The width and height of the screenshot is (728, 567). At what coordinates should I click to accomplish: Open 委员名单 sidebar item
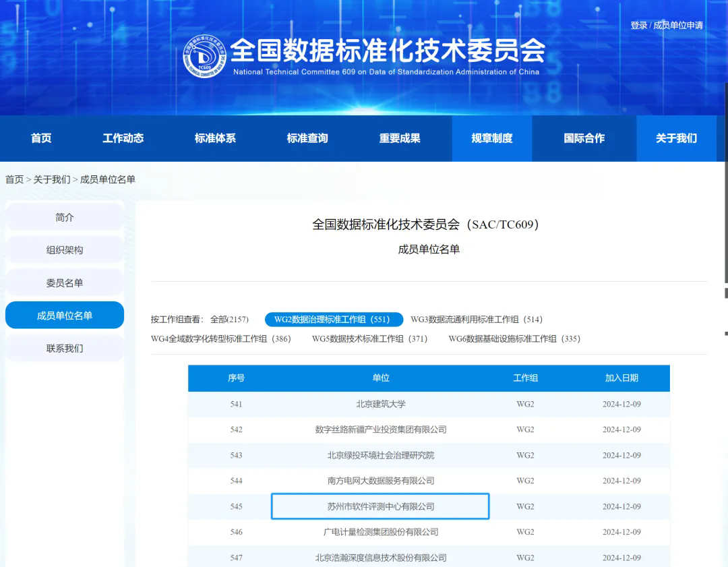(65, 283)
